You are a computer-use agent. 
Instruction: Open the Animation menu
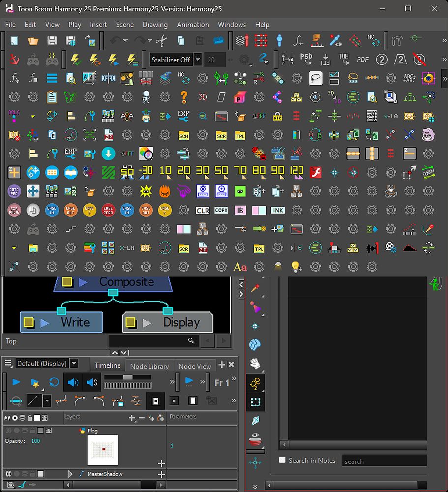point(193,25)
